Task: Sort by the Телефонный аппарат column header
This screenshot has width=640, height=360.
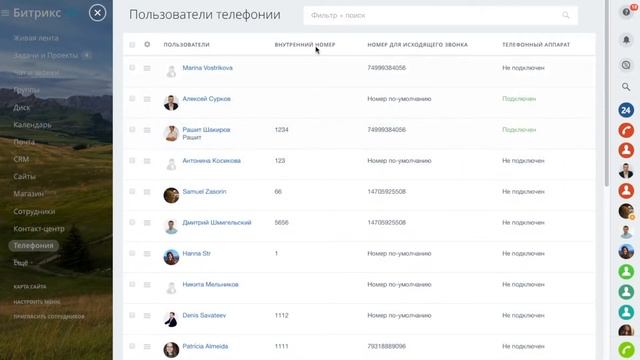Action: pos(536,44)
